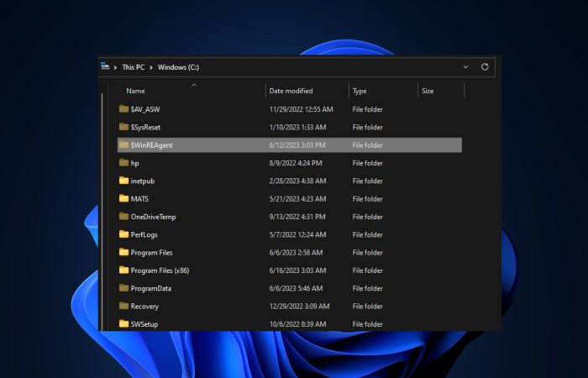588x378 pixels.
Task: Select the inetpub folder name
Action: 143,181
